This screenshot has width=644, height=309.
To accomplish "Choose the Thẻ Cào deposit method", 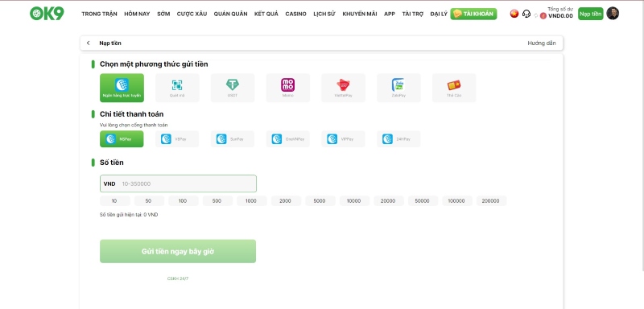I will (454, 88).
